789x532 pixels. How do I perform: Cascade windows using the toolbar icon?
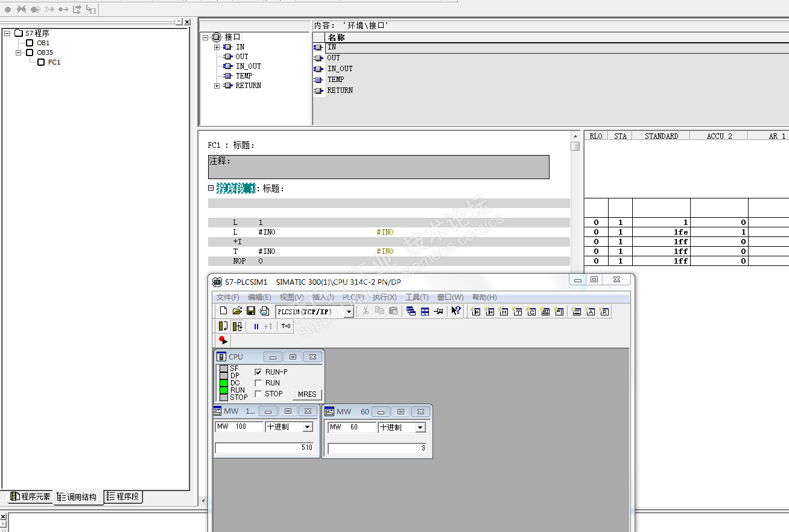point(411,311)
